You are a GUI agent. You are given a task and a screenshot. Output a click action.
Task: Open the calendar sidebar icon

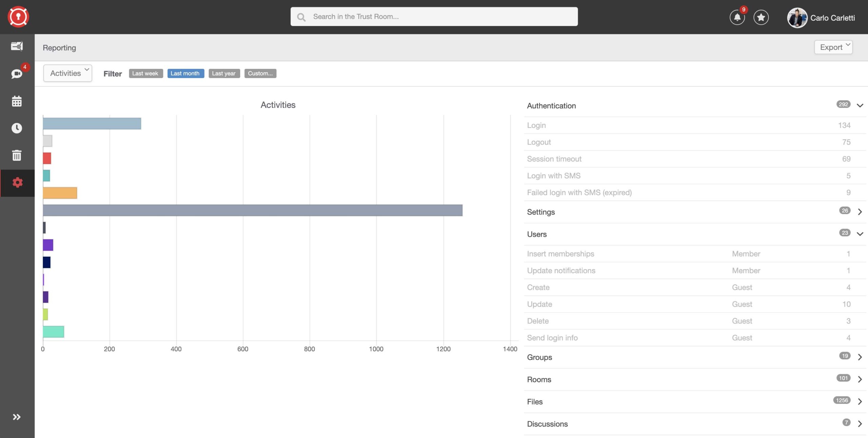pos(17,101)
